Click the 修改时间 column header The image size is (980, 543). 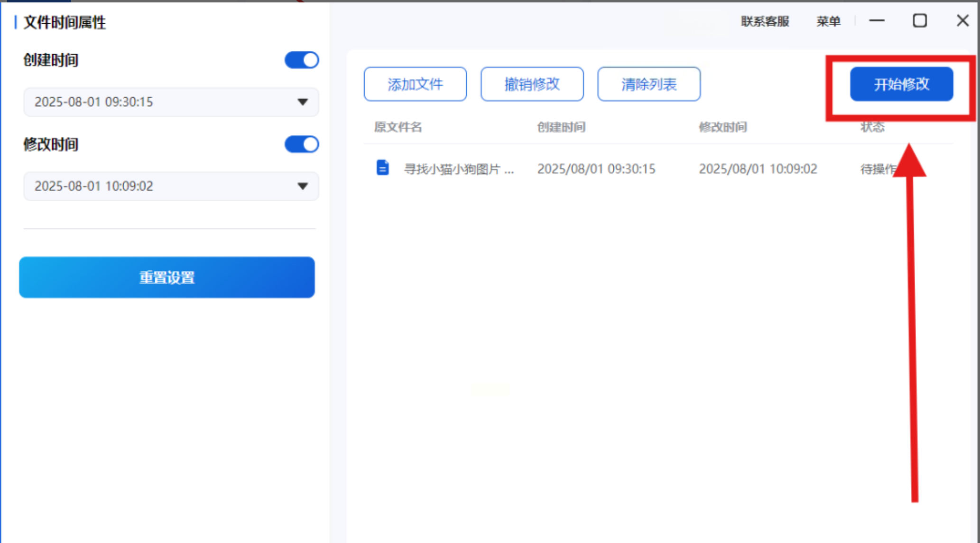tap(722, 127)
